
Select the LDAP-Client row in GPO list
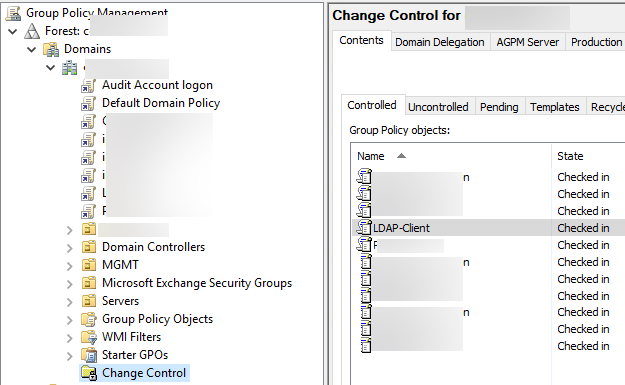[489, 228]
